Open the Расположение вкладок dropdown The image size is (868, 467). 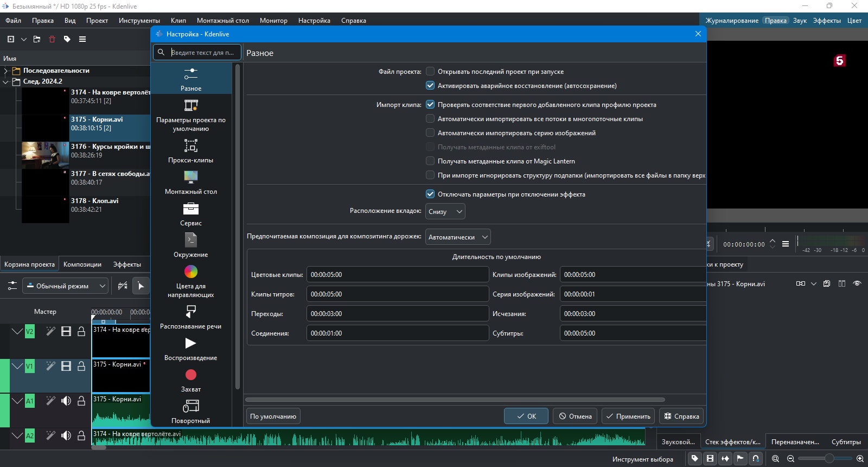445,211
